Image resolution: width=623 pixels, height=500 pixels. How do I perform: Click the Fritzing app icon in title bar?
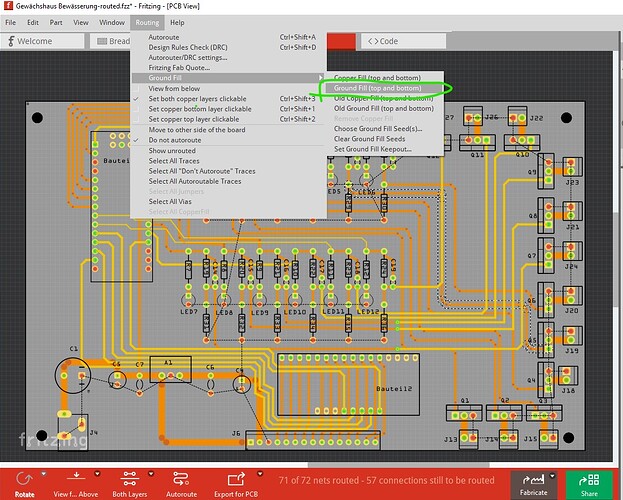click(9, 6)
